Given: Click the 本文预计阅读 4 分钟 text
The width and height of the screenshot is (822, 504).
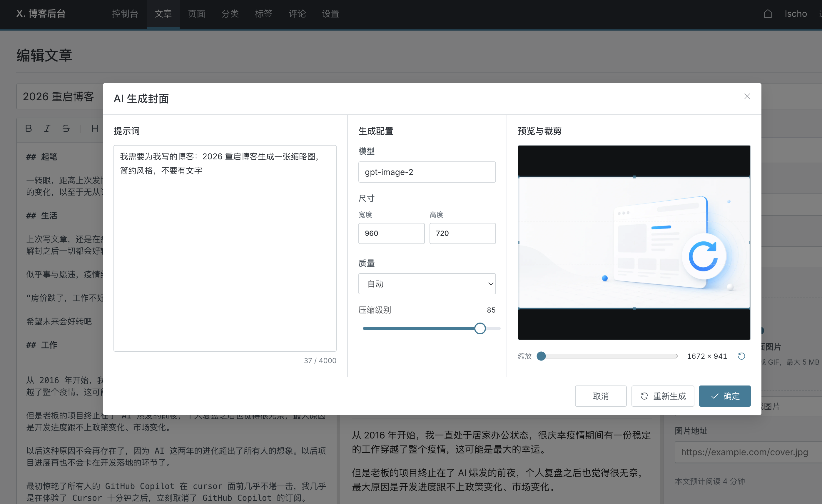Looking at the screenshot, I should tap(710, 481).
